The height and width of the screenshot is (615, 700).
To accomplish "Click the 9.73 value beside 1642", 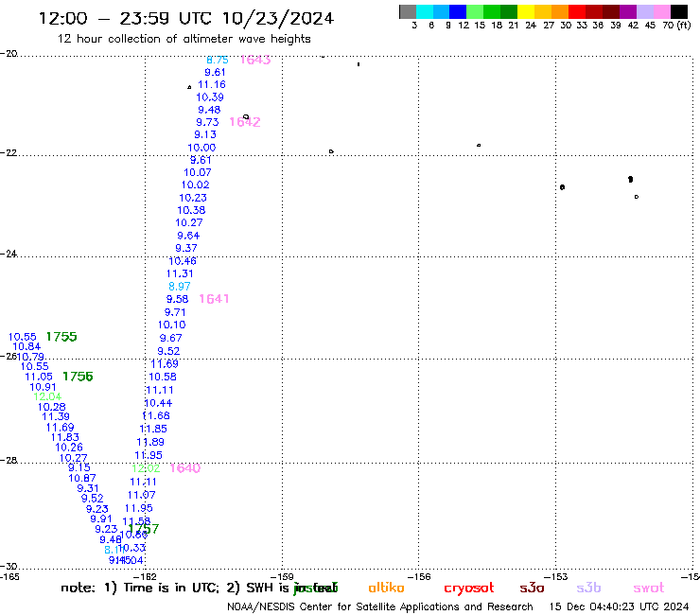I will tap(207, 122).
